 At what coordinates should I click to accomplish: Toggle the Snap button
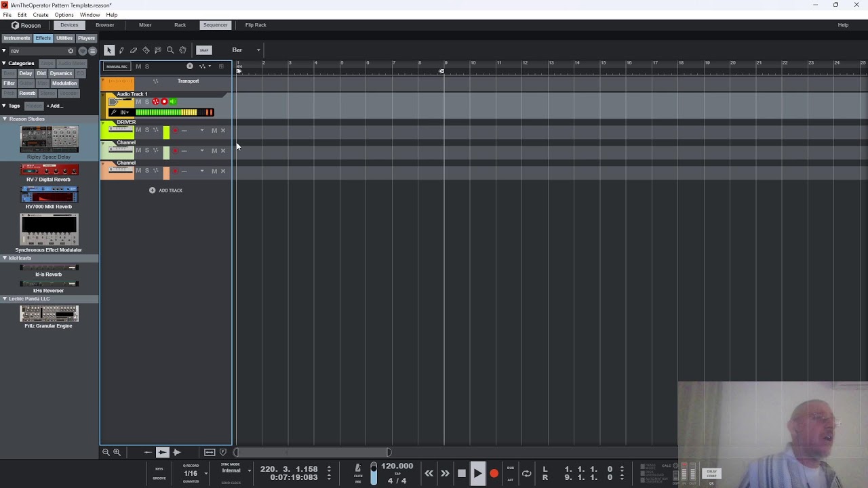click(x=204, y=50)
